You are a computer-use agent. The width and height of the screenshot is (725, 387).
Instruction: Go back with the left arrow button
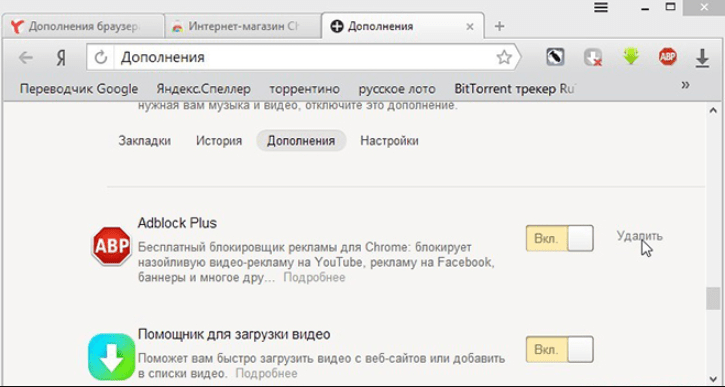point(25,58)
